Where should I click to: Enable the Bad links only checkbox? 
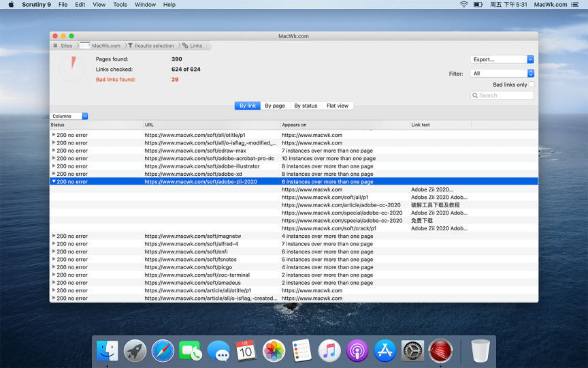pos(532,85)
